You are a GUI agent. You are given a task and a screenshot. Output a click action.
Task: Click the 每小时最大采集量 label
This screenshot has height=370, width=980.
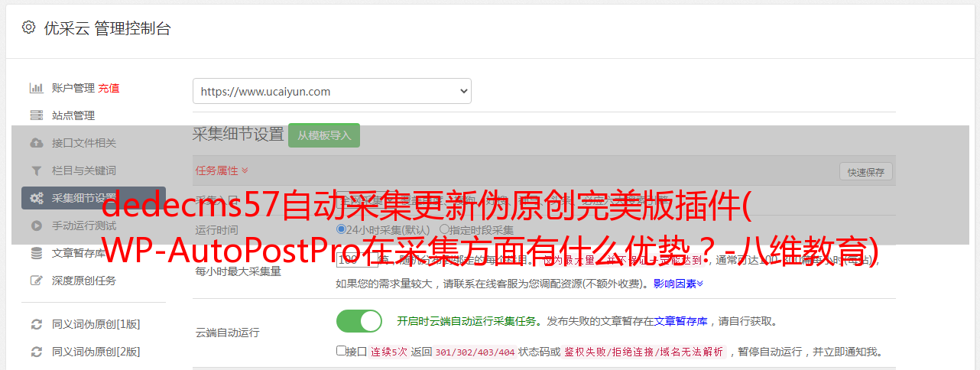click(238, 271)
